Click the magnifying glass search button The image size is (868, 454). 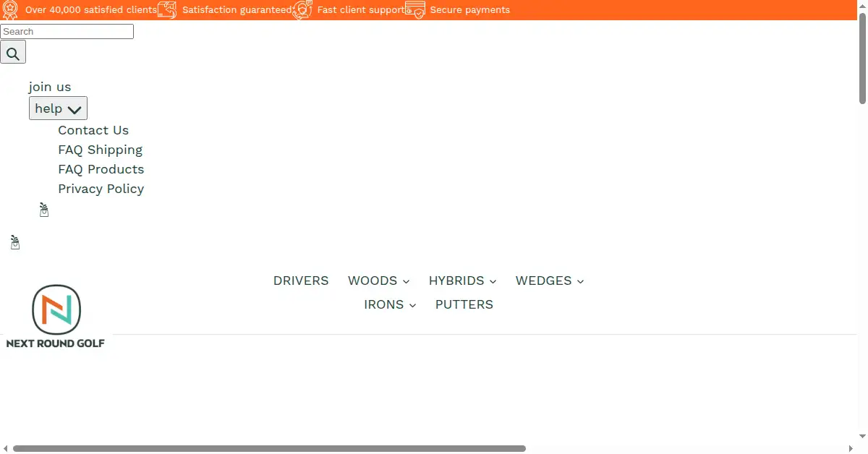(x=13, y=52)
